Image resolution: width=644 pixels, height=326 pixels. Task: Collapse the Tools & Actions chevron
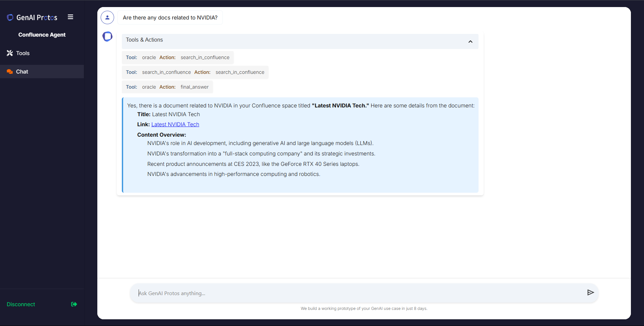pos(470,42)
